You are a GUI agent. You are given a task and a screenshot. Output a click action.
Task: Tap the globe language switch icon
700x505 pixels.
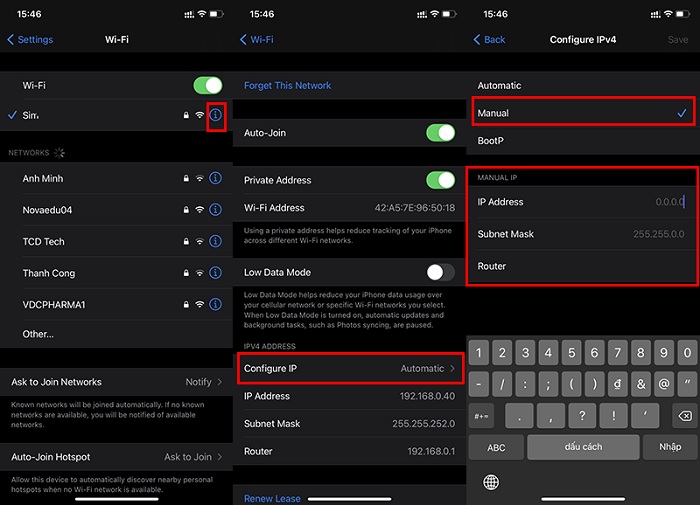(x=491, y=483)
